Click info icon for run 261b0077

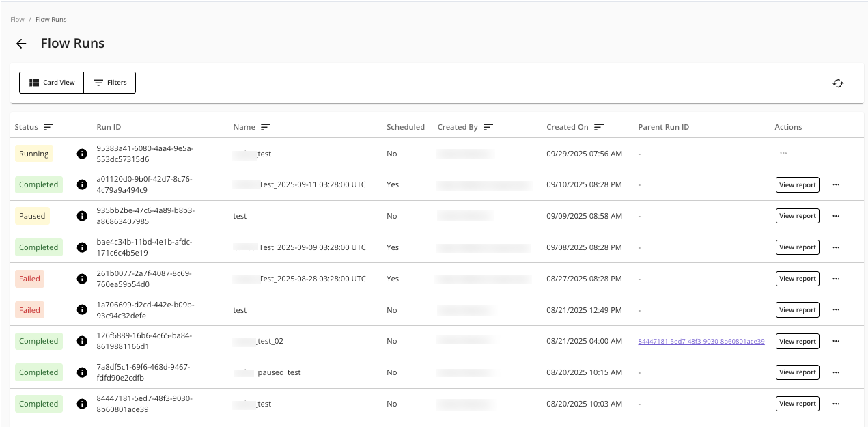tap(82, 279)
